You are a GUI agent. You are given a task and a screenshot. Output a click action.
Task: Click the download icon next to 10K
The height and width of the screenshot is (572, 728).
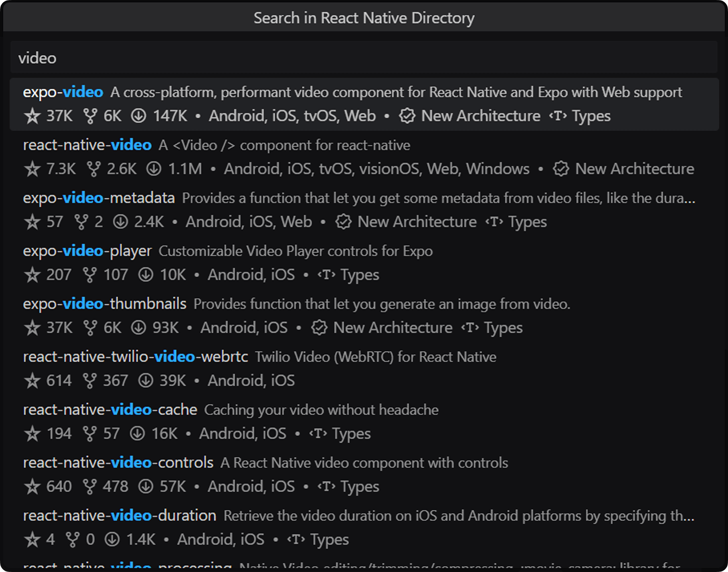146,275
